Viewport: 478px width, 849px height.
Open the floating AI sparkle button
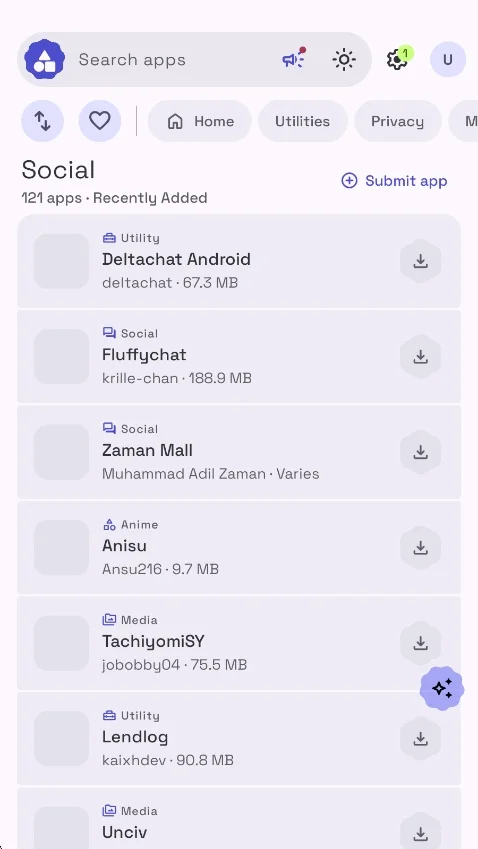442,688
